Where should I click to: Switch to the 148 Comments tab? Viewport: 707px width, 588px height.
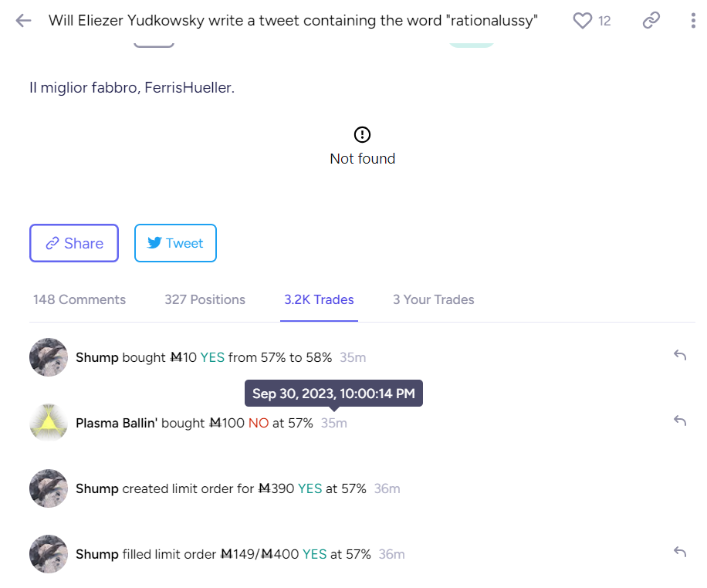[79, 299]
